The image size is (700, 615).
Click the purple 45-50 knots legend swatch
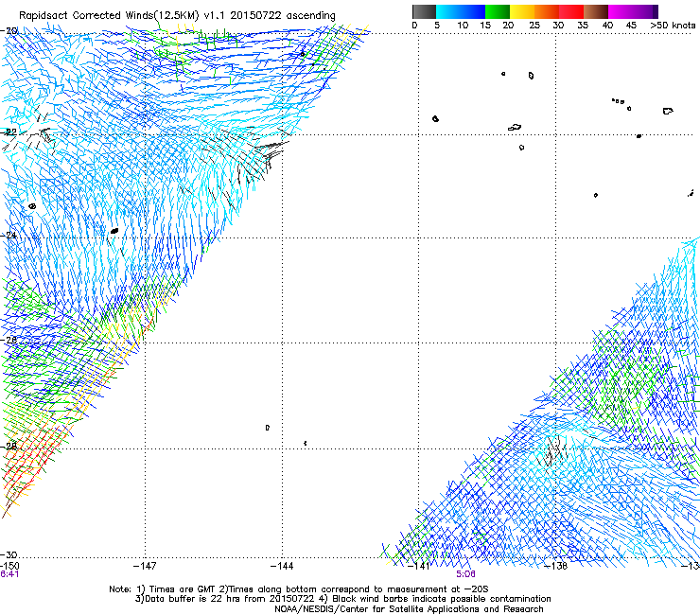(644, 11)
